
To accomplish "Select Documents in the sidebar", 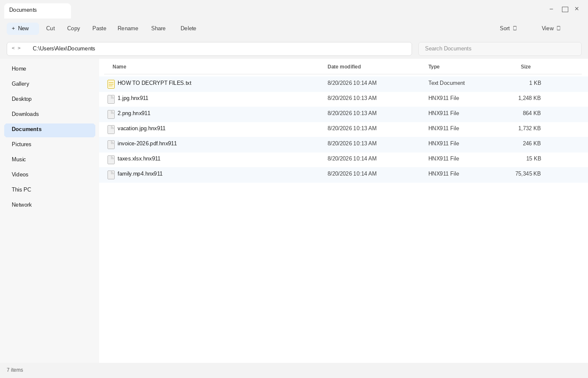I will [50, 130].
